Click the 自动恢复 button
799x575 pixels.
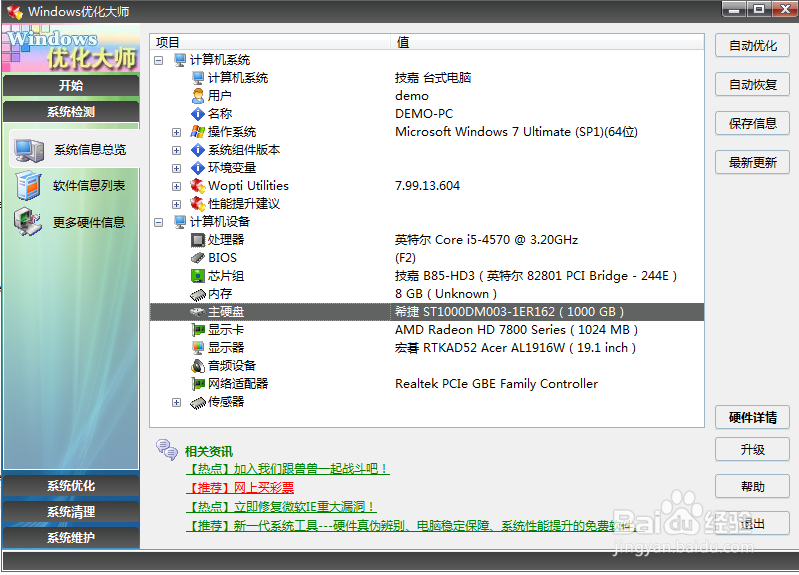click(x=752, y=84)
